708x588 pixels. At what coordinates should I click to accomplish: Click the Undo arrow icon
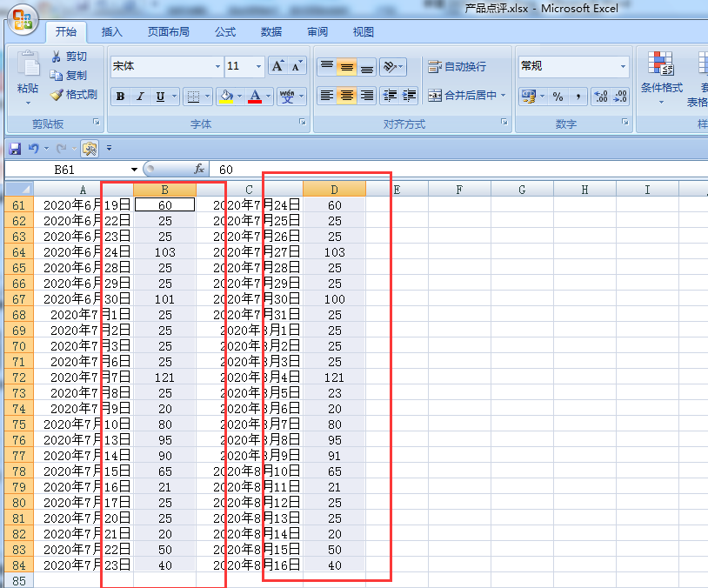click(33, 148)
